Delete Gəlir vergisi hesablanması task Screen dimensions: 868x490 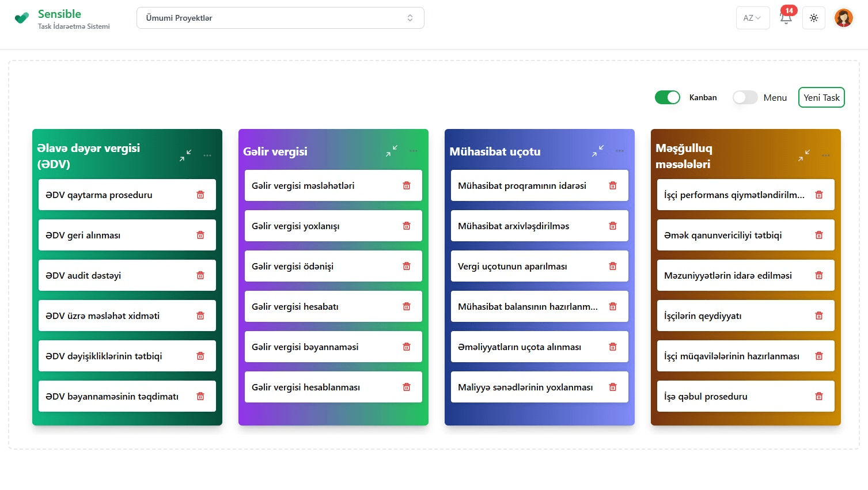(407, 387)
